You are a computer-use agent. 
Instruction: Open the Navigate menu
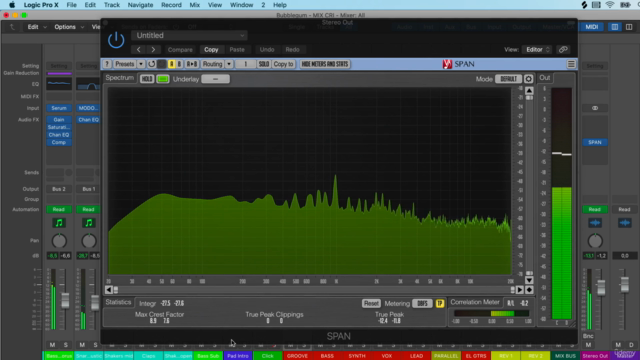[140, 5]
